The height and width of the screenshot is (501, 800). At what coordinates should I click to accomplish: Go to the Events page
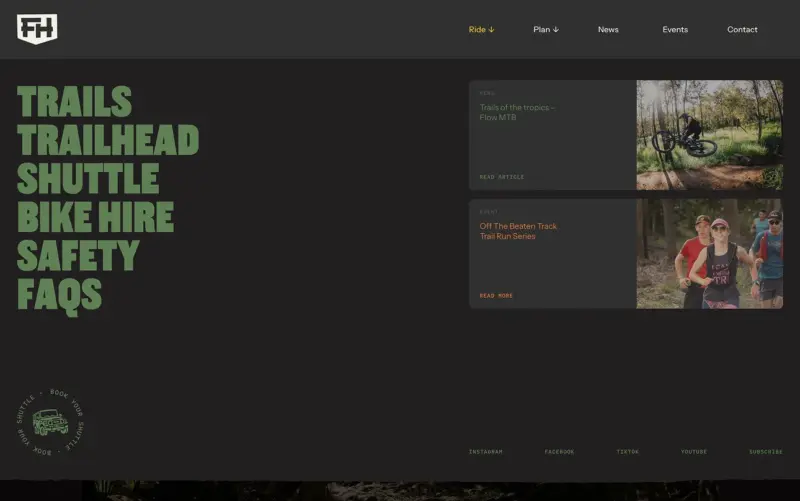click(x=675, y=30)
